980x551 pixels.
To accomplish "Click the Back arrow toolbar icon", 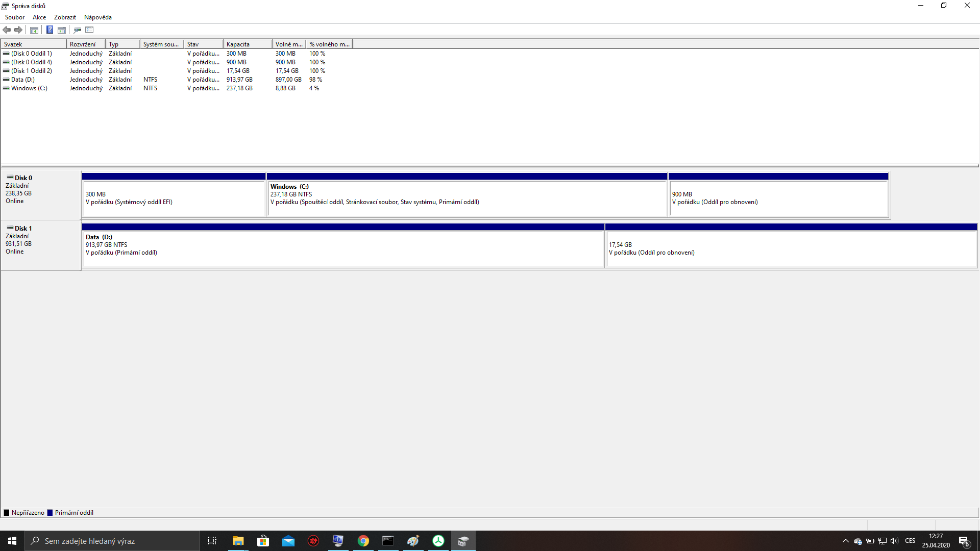I will 7,30.
